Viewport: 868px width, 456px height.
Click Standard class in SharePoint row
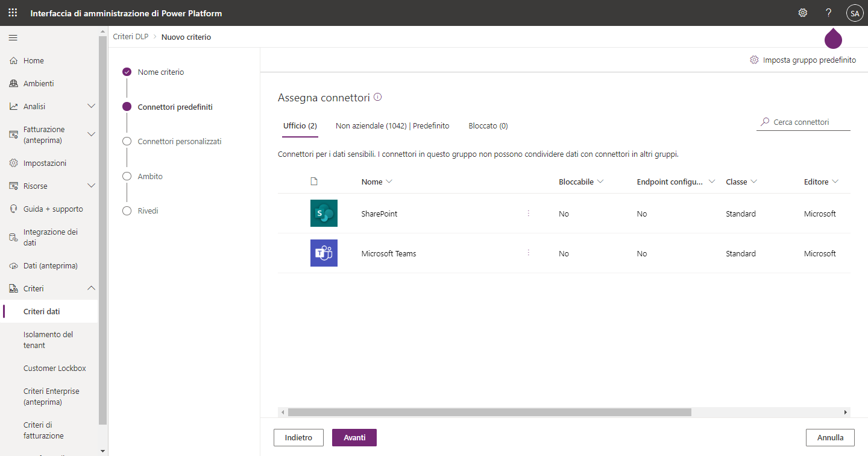point(741,214)
